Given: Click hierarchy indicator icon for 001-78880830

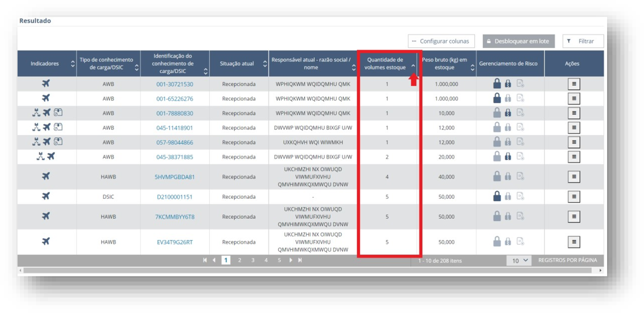Looking at the screenshot, I should [36, 113].
